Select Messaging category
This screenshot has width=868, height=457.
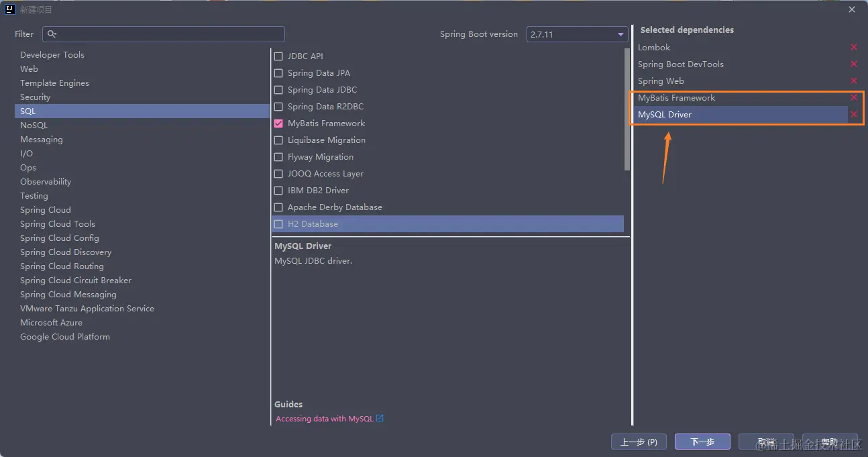[41, 140]
